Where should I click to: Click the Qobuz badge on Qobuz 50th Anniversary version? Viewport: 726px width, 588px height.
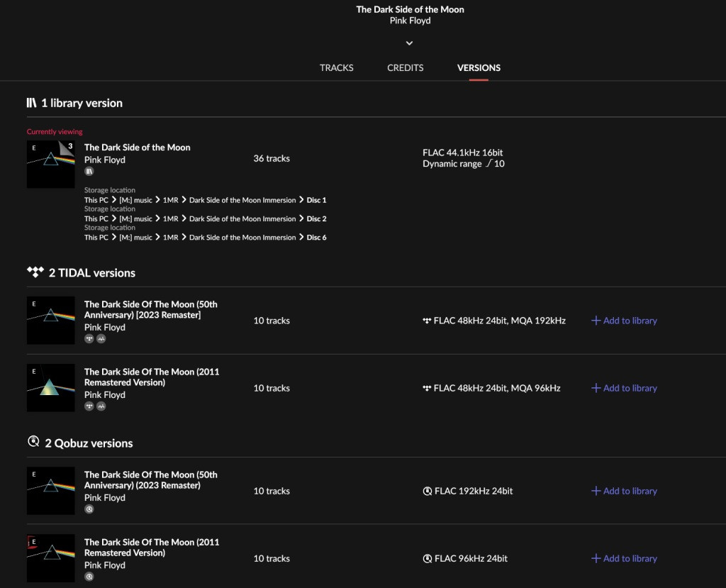[x=89, y=509]
